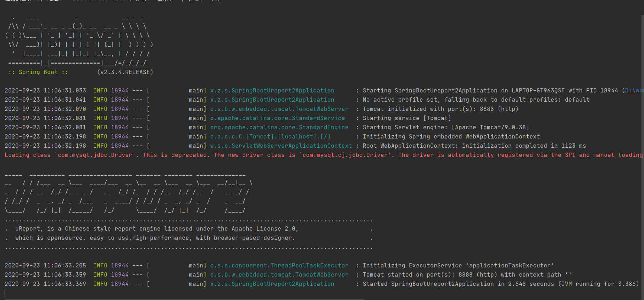Click logger name 'org.apache.catalina.core.StandardEngine'
Image resolution: width=644 pixels, height=300 pixels.
pos(279,128)
